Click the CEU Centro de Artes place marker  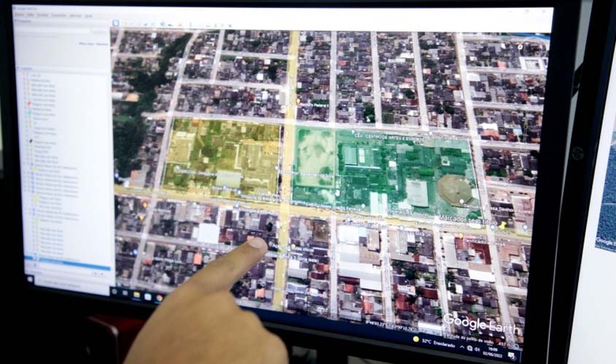tap(353, 132)
